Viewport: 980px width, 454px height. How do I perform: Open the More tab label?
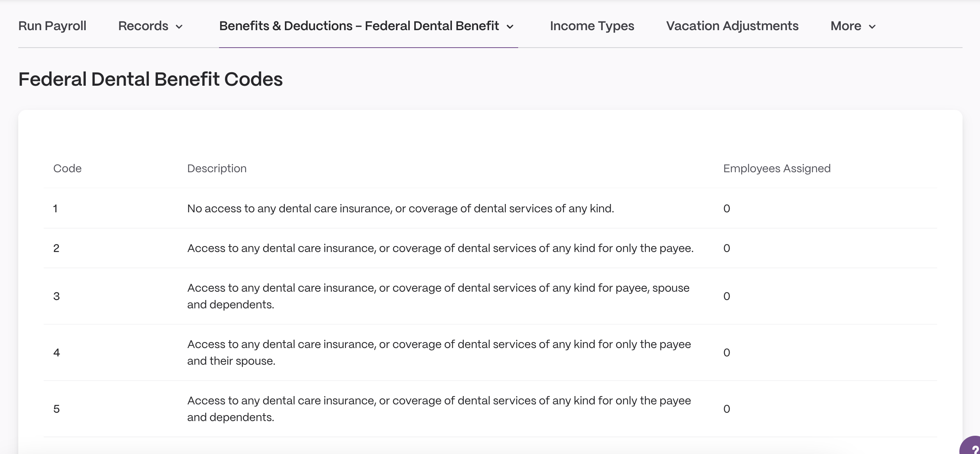coord(846,26)
